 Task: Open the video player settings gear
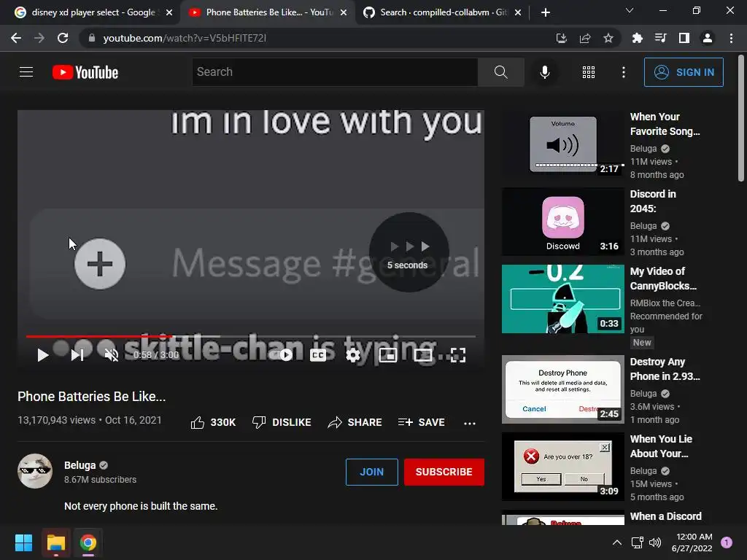pyautogui.click(x=353, y=355)
